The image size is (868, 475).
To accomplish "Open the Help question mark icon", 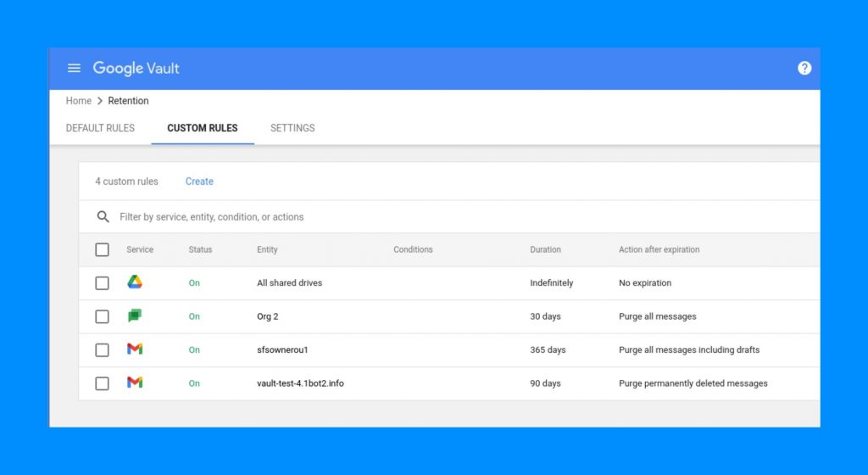I will point(804,68).
